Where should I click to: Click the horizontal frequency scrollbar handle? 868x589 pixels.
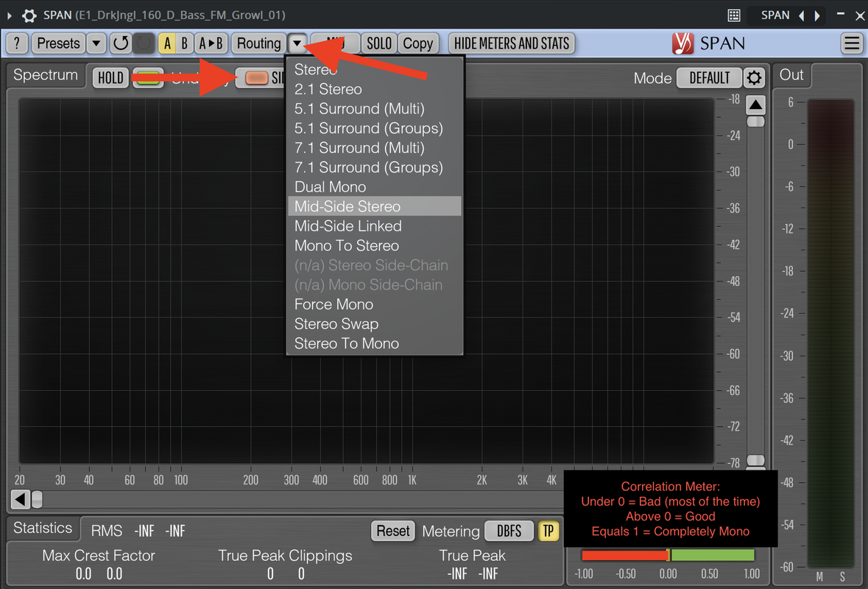coord(37,499)
